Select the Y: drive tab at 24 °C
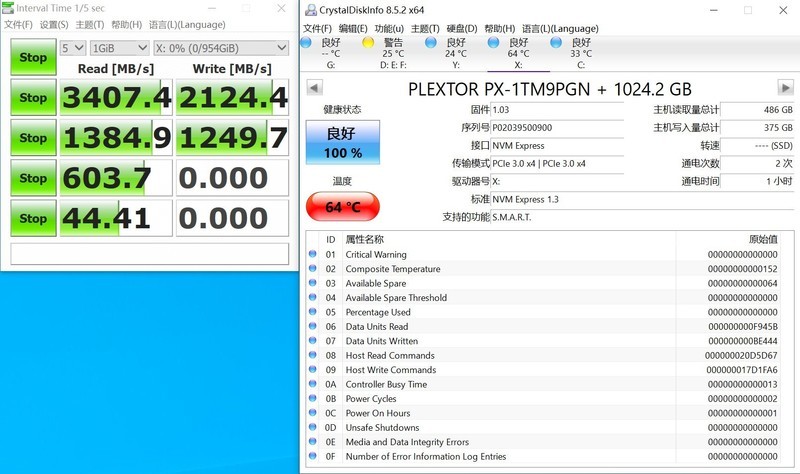This screenshot has width=800, height=474. [x=456, y=53]
